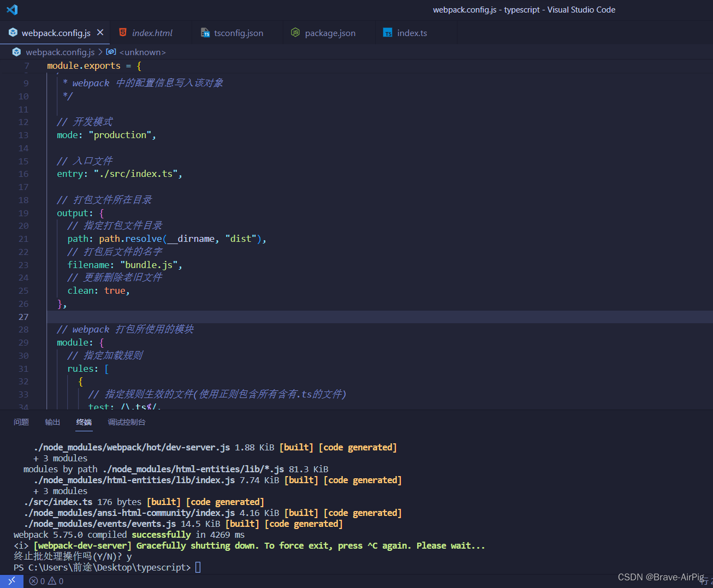Click ./node_modules/events/events.js terminal line
713x588 pixels.
click(183, 524)
